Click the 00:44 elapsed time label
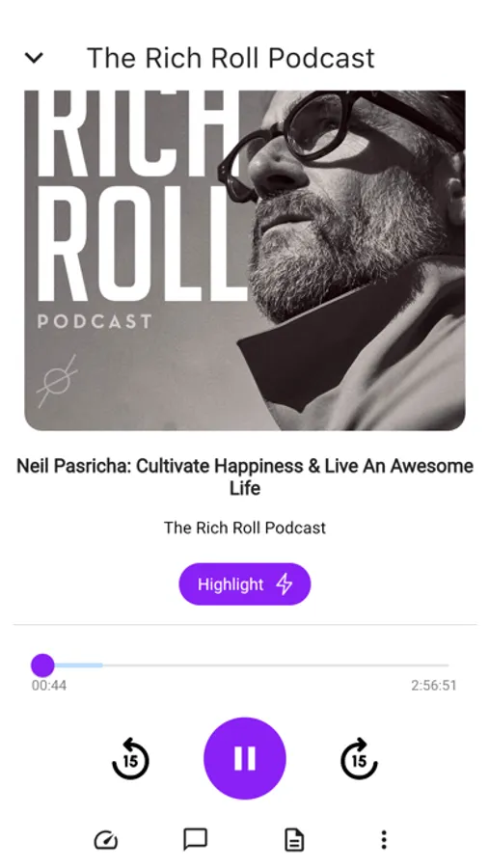The height and width of the screenshot is (868, 489). coord(49,686)
